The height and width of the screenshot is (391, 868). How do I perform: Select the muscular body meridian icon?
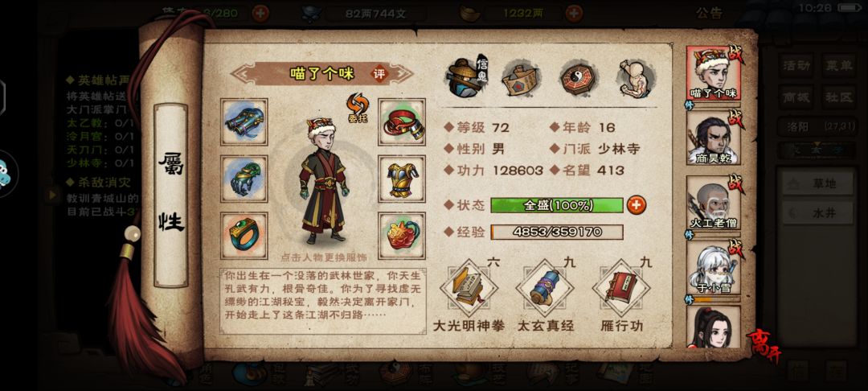(636, 78)
